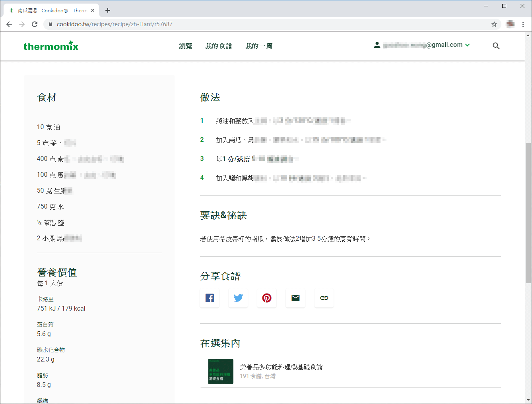Open the 美善品多功能料理機基礎食譜 collection
Screen dimensions: 532x404
(281, 367)
